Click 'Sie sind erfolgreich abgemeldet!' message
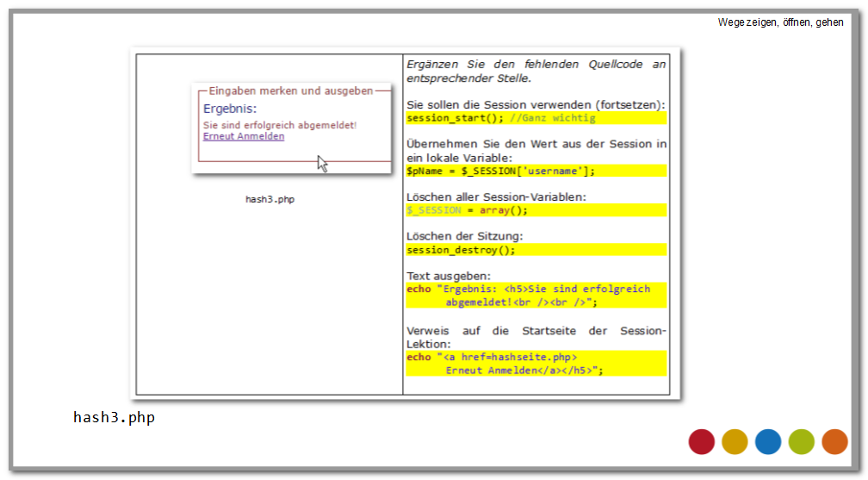 pos(280,125)
